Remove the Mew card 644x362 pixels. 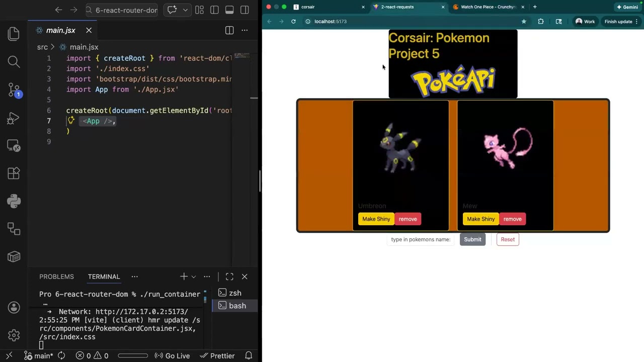coord(512,219)
